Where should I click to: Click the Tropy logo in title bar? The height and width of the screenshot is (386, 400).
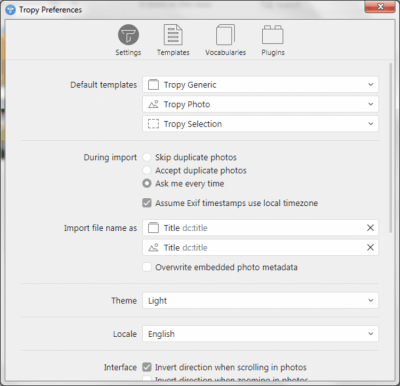[10, 10]
